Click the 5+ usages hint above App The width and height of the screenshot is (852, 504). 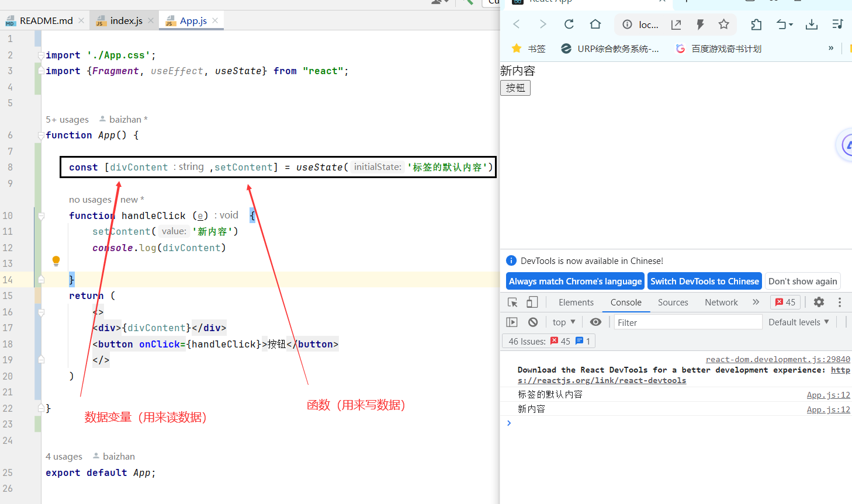[67, 119]
